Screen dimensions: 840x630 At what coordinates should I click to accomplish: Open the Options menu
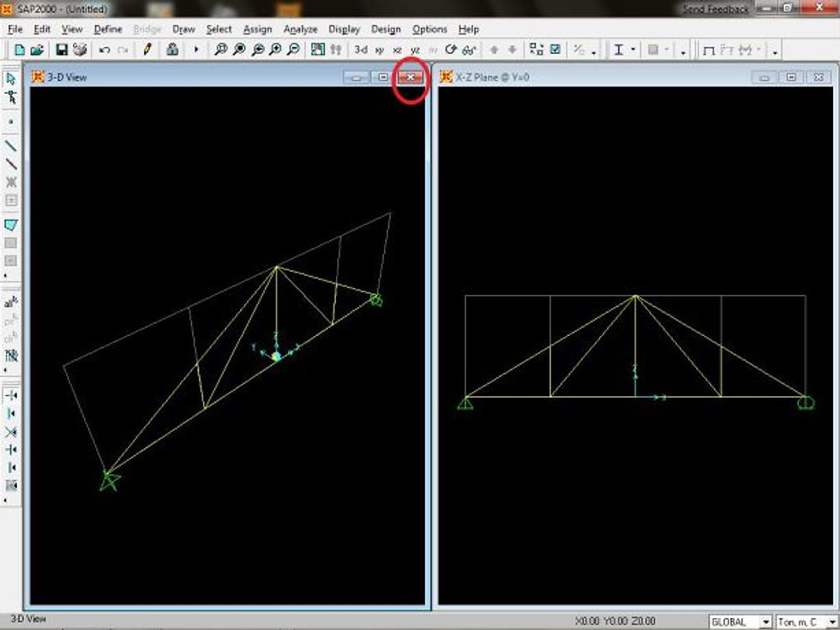pyautogui.click(x=429, y=29)
